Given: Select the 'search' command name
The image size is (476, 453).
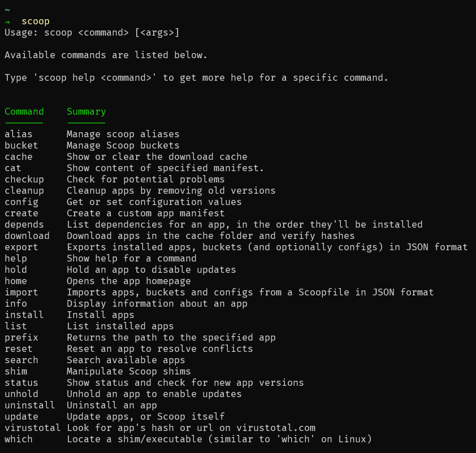Looking at the screenshot, I should (x=21, y=360).
